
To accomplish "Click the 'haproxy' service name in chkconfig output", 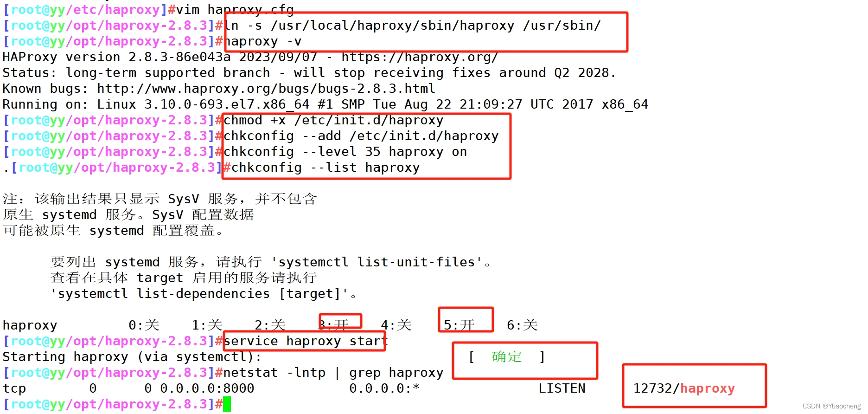I will coord(30,325).
